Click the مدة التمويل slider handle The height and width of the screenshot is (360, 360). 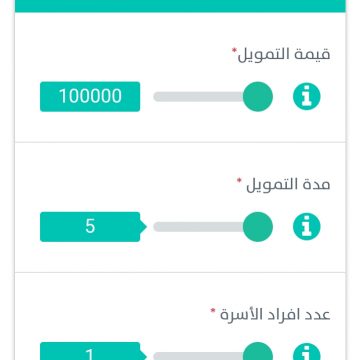pos(258,227)
